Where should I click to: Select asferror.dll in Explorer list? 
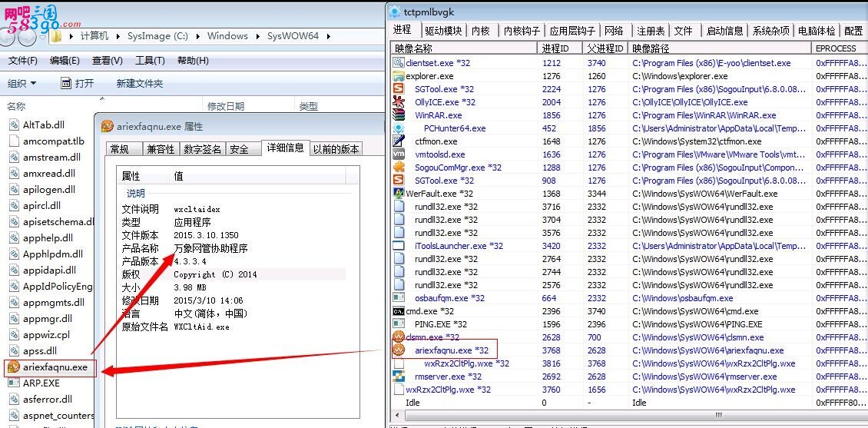(48, 400)
